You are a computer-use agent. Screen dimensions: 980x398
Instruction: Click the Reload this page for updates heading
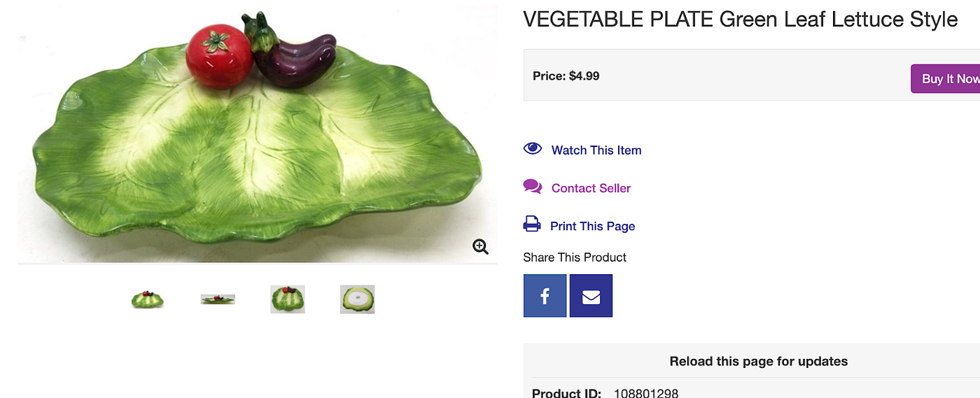758,362
